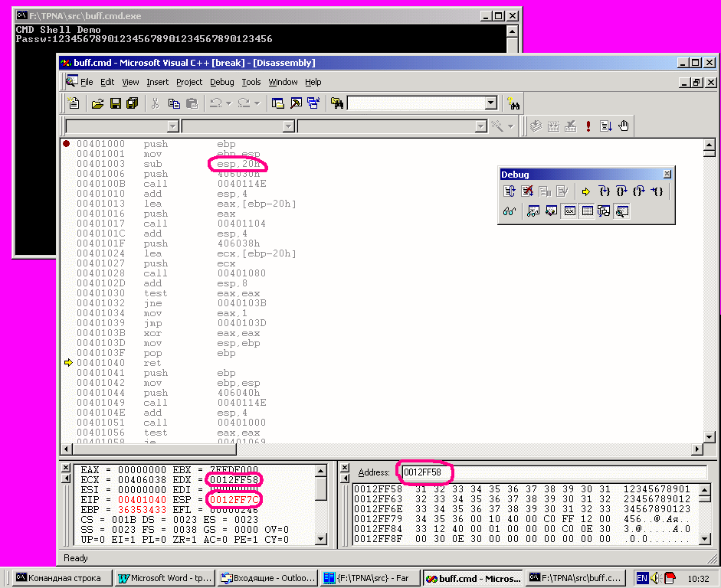The image size is (721, 588).
Task: Expand the WizardBar class combo box
Action: (x=173, y=126)
